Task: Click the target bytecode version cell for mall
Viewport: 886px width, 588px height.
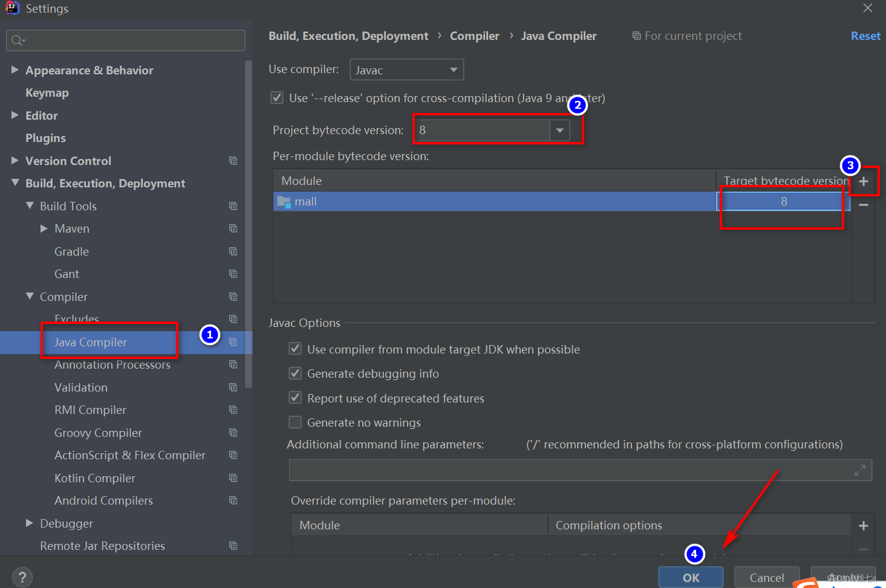Action: point(783,201)
